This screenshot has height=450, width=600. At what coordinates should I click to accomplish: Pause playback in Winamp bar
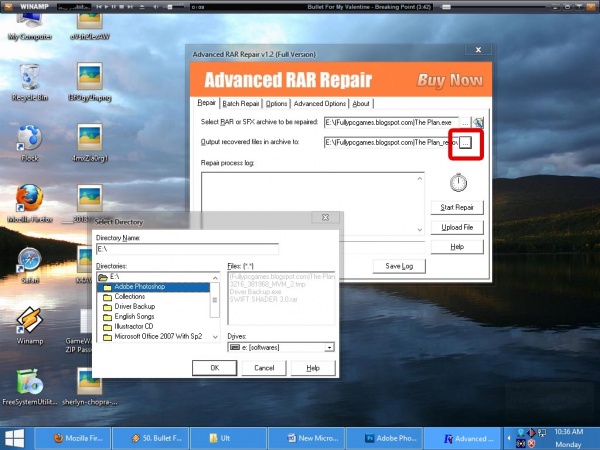click(114, 7)
